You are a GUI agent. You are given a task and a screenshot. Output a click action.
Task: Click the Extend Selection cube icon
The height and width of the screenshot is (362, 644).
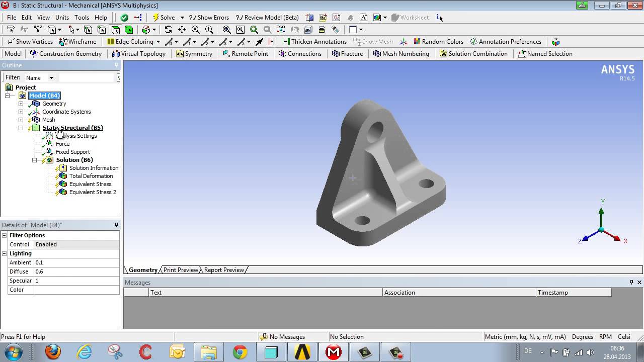tap(146, 30)
